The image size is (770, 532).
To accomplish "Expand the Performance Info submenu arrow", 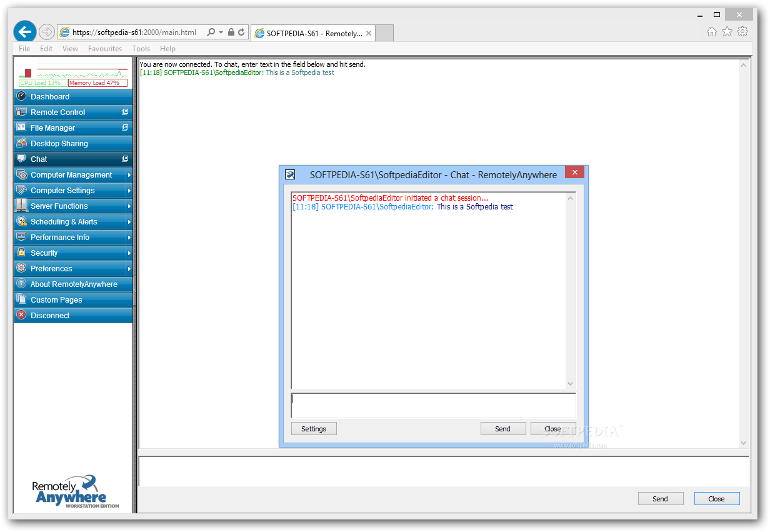I will tap(129, 238).
